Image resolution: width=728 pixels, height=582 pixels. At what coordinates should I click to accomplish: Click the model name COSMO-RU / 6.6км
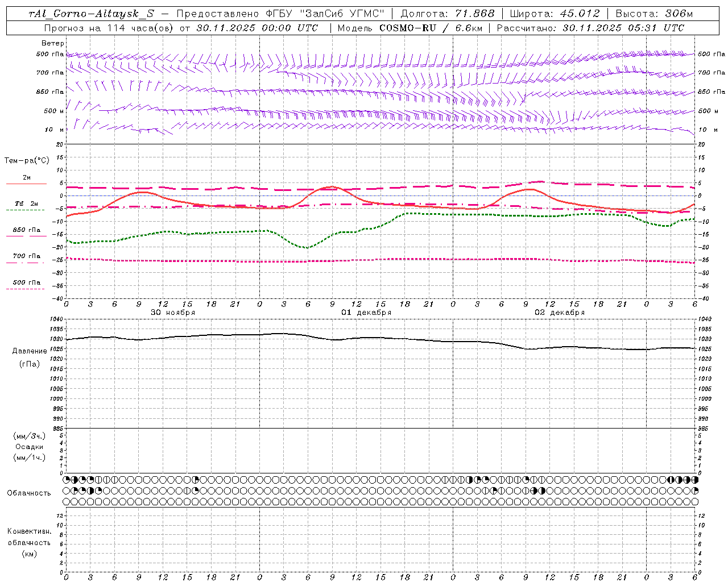pyautogui.click(x=431, y=28)
